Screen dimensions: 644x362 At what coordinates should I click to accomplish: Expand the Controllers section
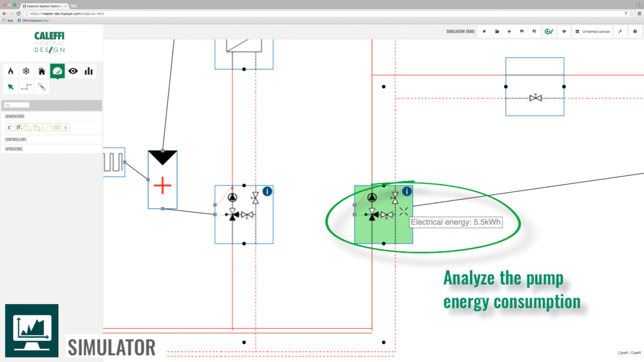click(x=16, y=139)
